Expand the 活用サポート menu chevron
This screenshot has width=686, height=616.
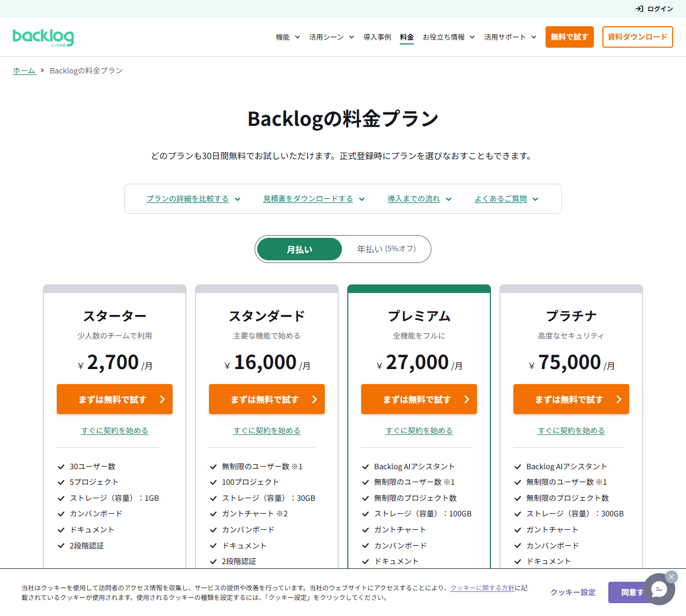pos(534,37)
